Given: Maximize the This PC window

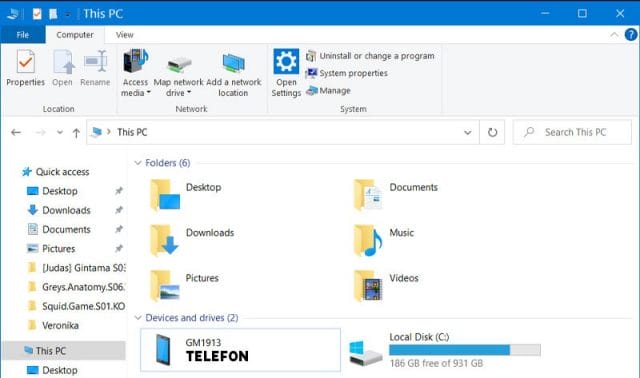Looking at the screenshot, I should pos(582,13).
